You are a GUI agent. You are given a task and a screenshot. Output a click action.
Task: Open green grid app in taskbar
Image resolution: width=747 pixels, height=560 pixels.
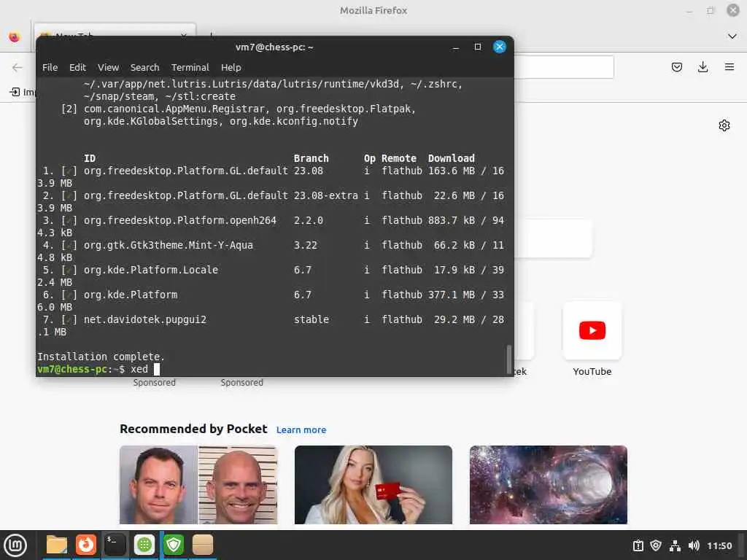click(x=144, y=545)
